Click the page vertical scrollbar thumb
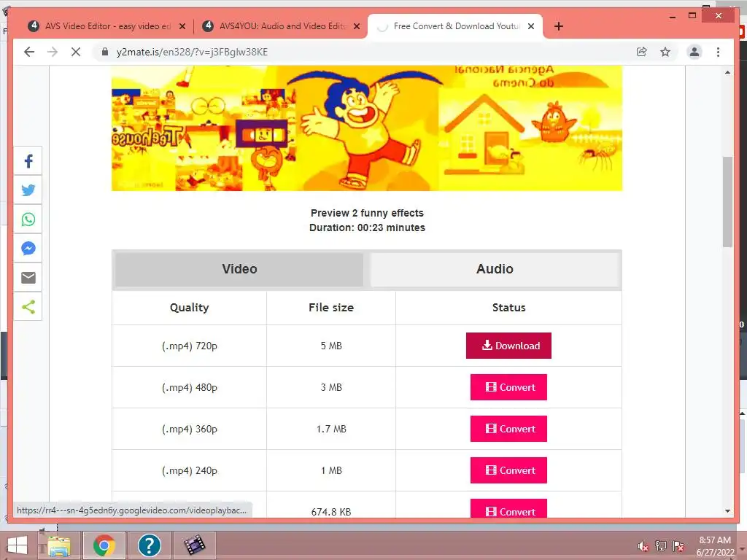 point(727,202)
